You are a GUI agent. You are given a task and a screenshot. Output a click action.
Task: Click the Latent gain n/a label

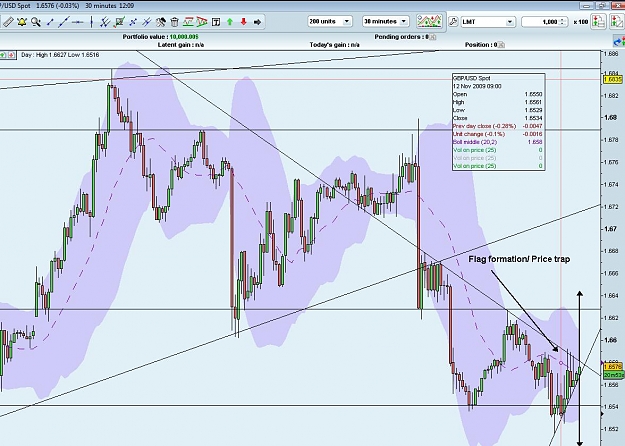pyautogui.click(x=181, y=45)
